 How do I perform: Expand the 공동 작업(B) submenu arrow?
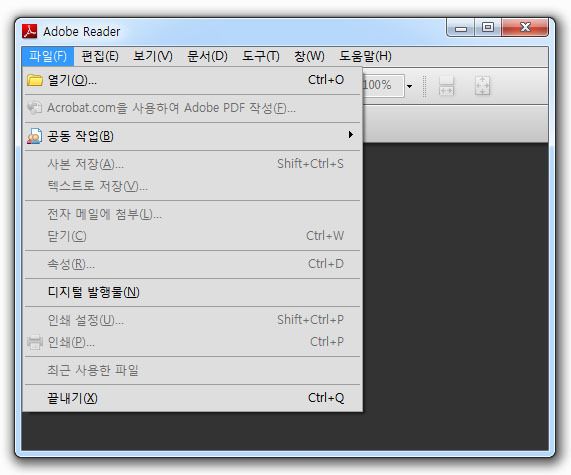(350, 135)
